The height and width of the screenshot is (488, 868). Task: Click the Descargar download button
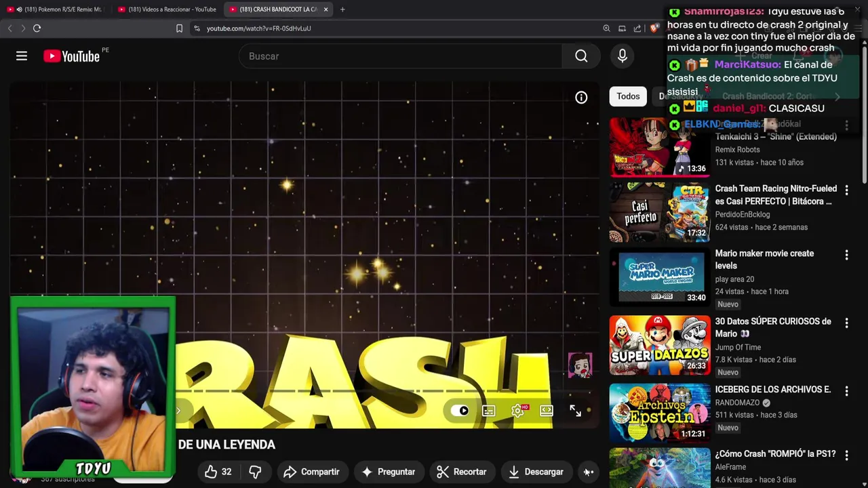click(x=536, y=472)
